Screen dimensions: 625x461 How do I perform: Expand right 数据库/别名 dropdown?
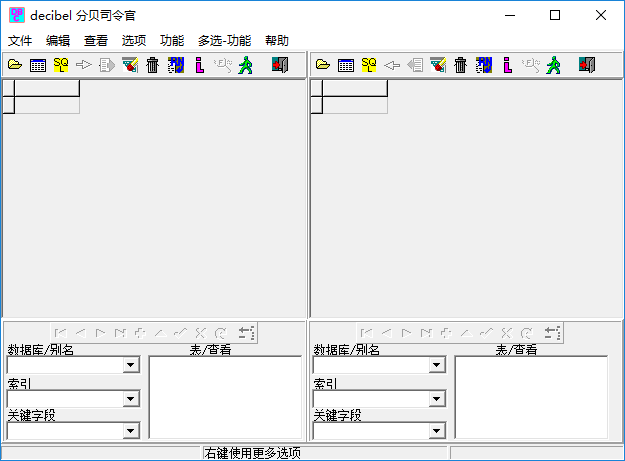pyautogui.click(x=437, y=365)
